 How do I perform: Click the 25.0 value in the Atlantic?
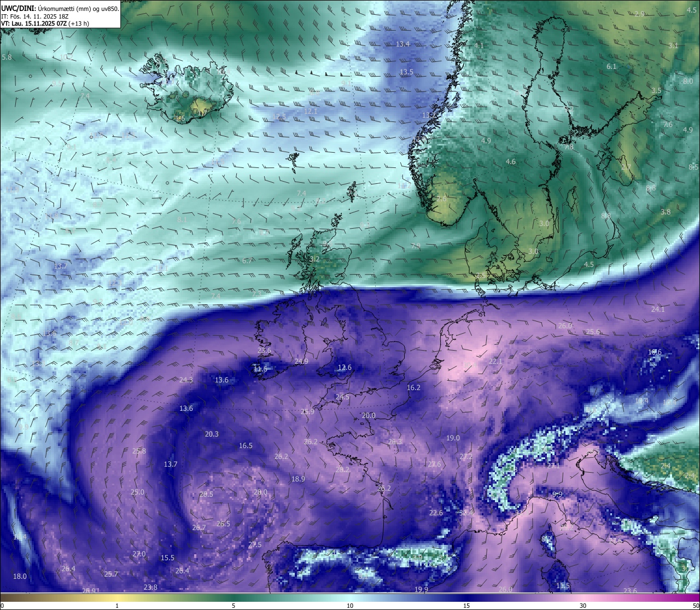137,492
